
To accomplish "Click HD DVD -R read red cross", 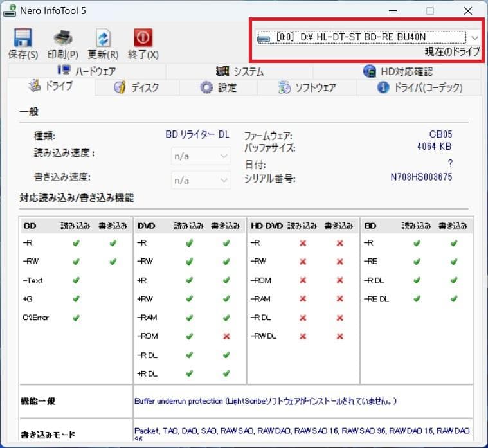I will point(303,243).
